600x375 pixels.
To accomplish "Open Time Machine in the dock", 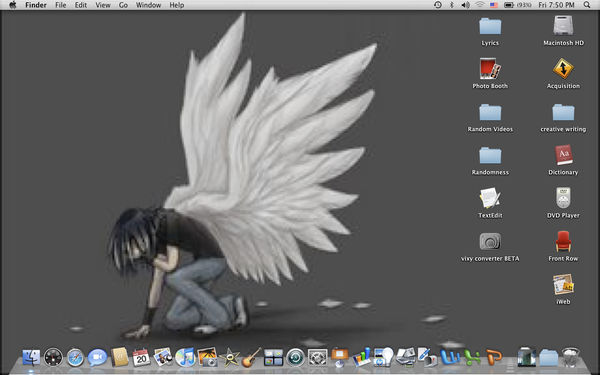I will (295, 358).
